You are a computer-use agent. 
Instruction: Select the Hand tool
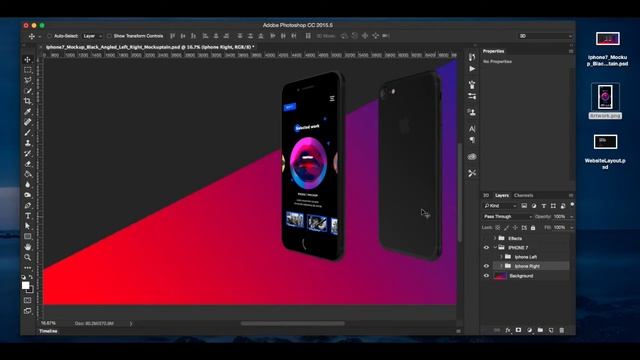[x=28, y=247]
